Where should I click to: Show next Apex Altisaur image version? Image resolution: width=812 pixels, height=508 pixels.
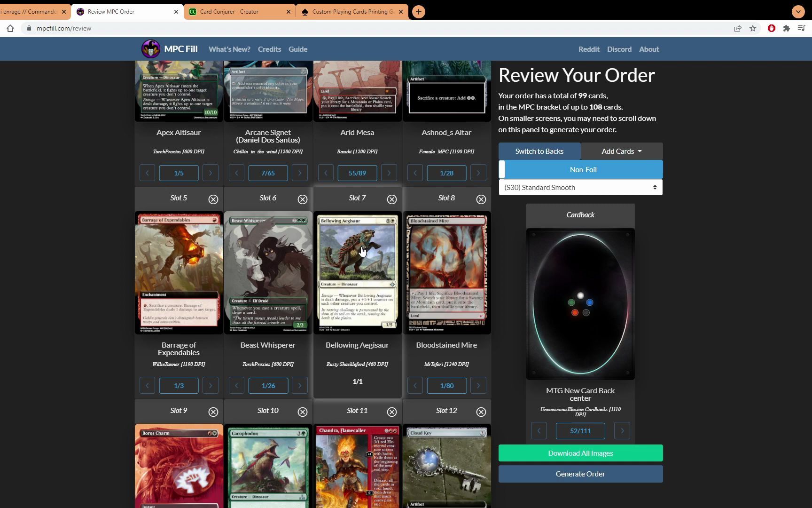pos(211,173)
